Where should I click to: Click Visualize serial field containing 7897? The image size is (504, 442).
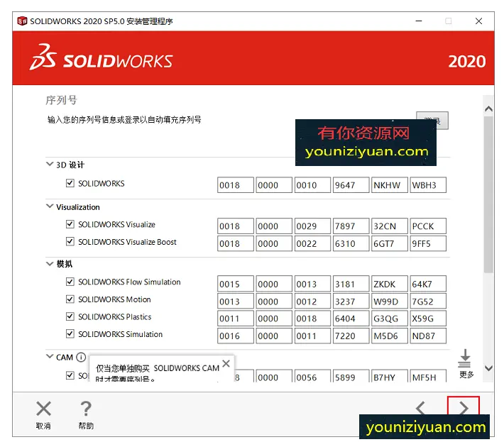coord(351,226)
